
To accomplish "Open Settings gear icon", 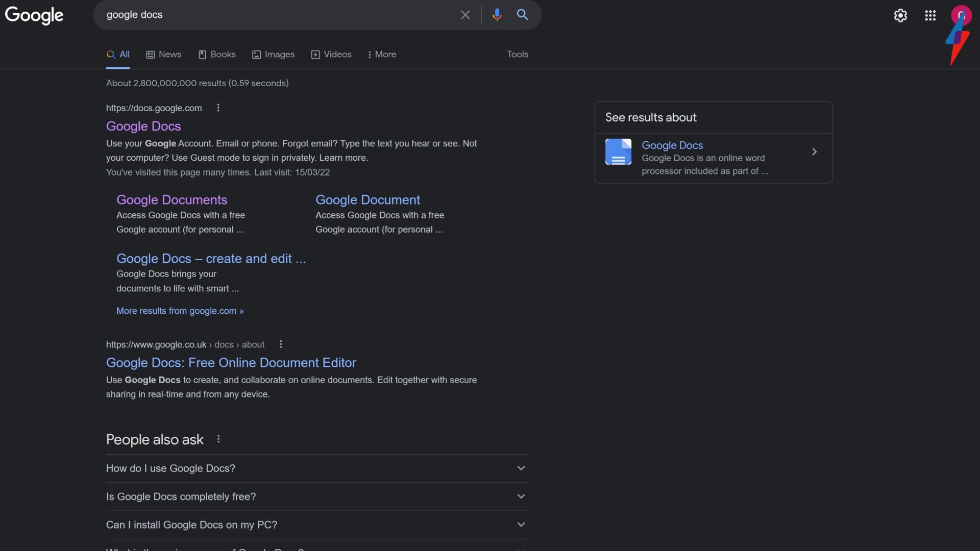I will pos(900,15).
